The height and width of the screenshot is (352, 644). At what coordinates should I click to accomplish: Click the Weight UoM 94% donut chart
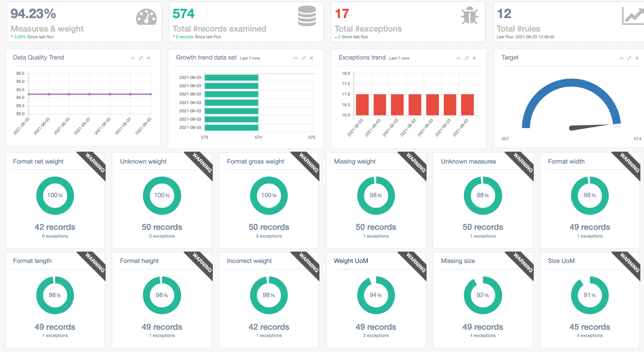click(x=376, y=295)
